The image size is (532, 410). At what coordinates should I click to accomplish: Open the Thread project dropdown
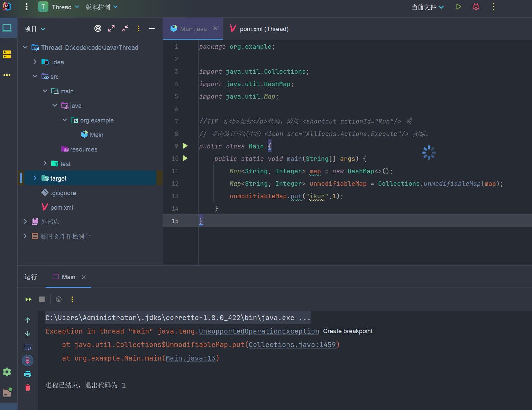point(59,7)
